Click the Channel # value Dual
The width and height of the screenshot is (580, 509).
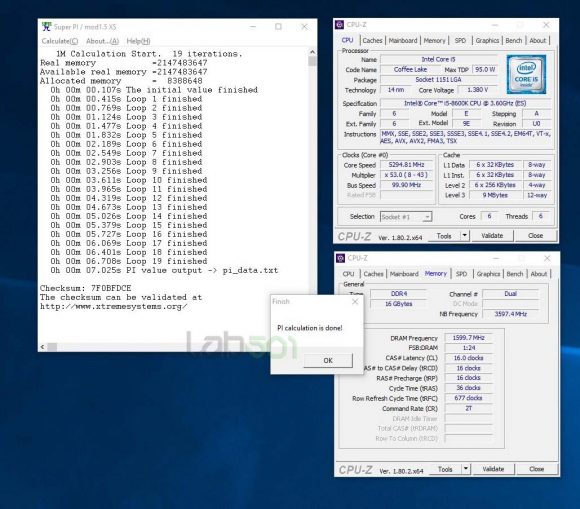tap(510, 294)
